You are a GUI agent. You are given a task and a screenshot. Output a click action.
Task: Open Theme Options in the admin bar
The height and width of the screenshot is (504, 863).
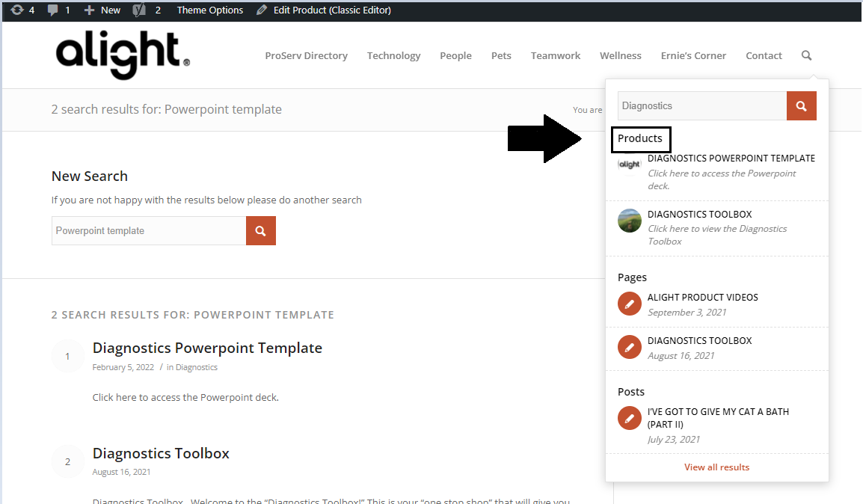(x=209, y=10)
